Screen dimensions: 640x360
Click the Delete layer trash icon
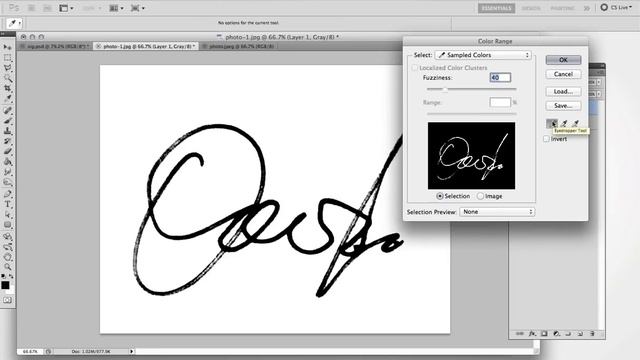(x=592, y=334)
